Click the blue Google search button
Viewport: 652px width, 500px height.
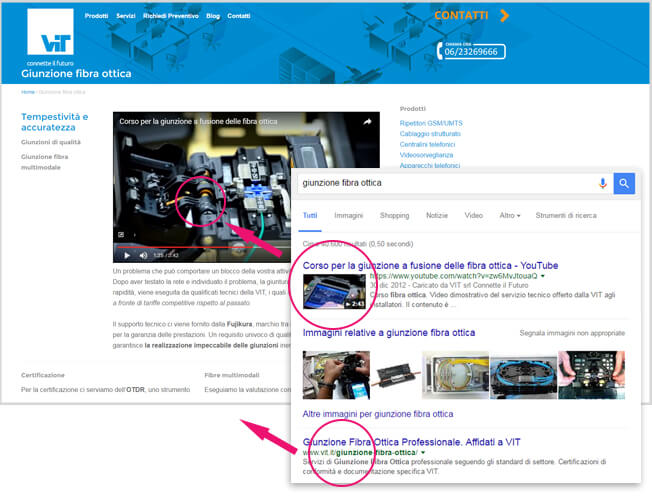(x=624, y=183)
